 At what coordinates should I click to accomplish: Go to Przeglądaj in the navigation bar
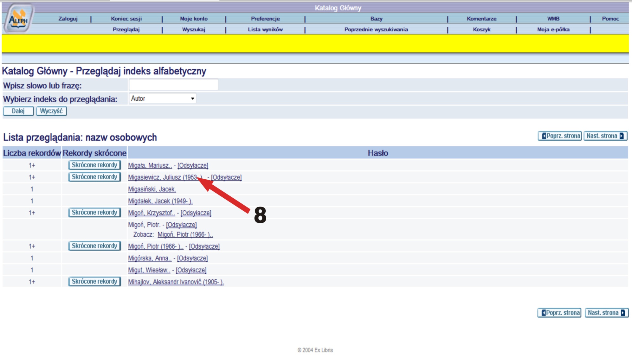pos(126,29)
